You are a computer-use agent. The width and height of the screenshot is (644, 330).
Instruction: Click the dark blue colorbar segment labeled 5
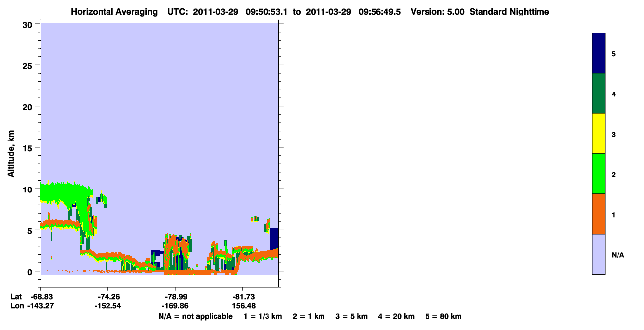(598, 53)
